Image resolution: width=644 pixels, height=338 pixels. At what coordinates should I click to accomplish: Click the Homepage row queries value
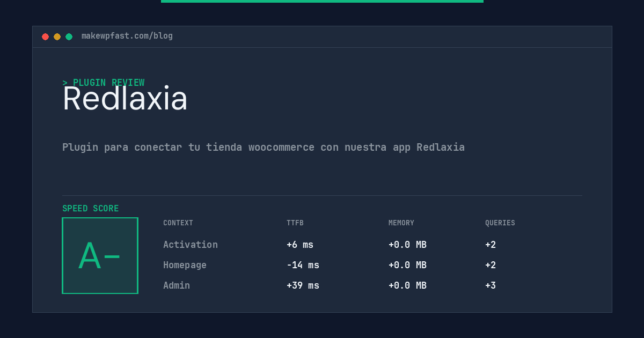coord(491,265)
